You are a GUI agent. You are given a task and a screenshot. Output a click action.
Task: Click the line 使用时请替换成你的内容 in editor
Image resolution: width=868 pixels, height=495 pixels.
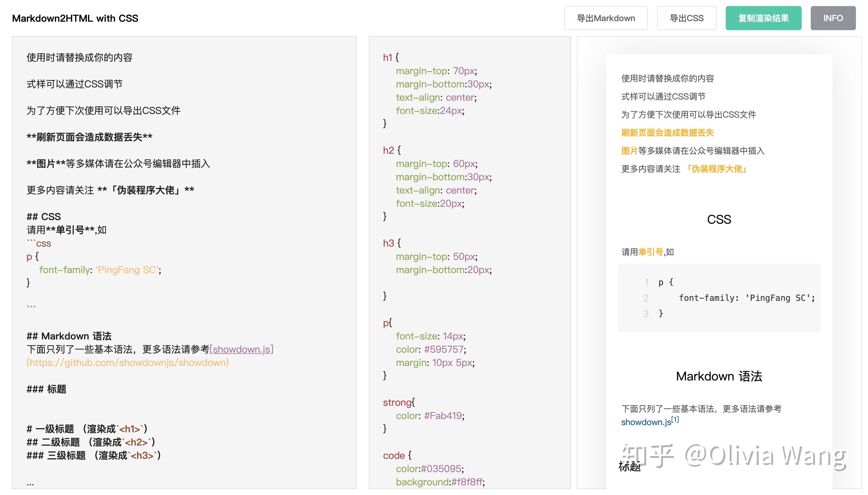pyautogui.click(x=80, y=58)
